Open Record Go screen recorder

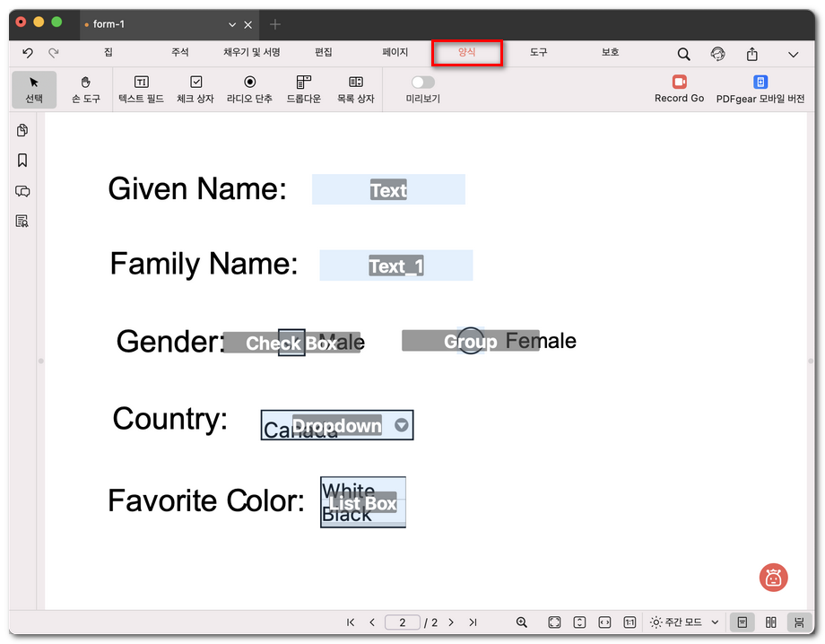(x=679, y=90)
